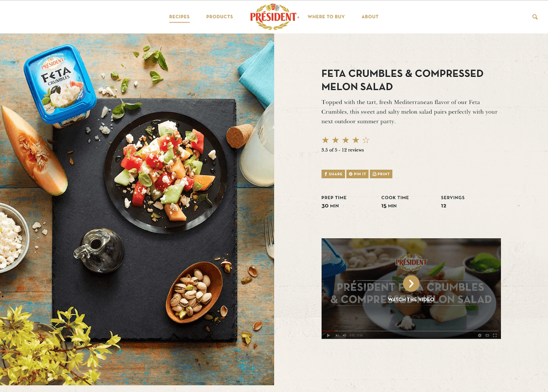Go to Where to Buy
548x392 pixels.
326,17
